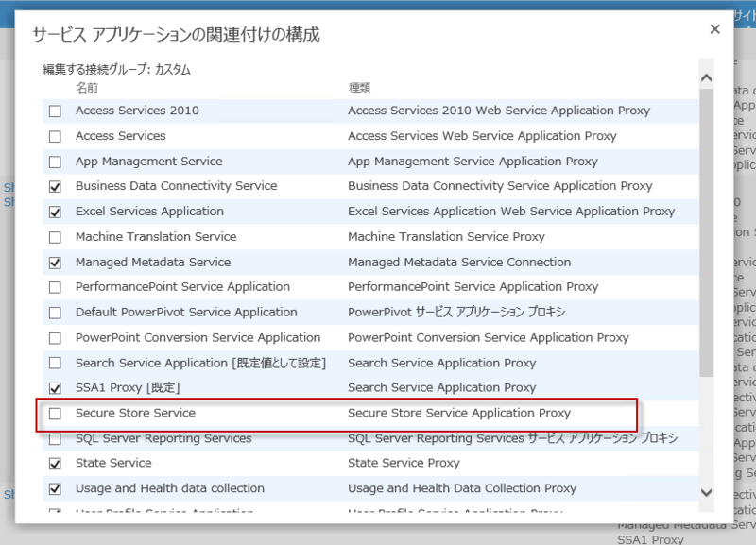Click 'Access Services 2010 Web Service Application Proxy'
The height and width of the screenshot is (545, 756).
[x=499, y=111]
